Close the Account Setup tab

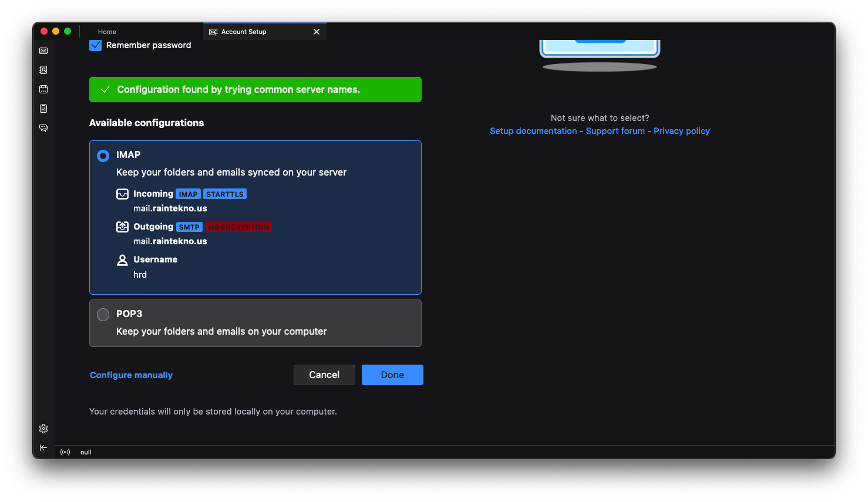tap(317, 32)
